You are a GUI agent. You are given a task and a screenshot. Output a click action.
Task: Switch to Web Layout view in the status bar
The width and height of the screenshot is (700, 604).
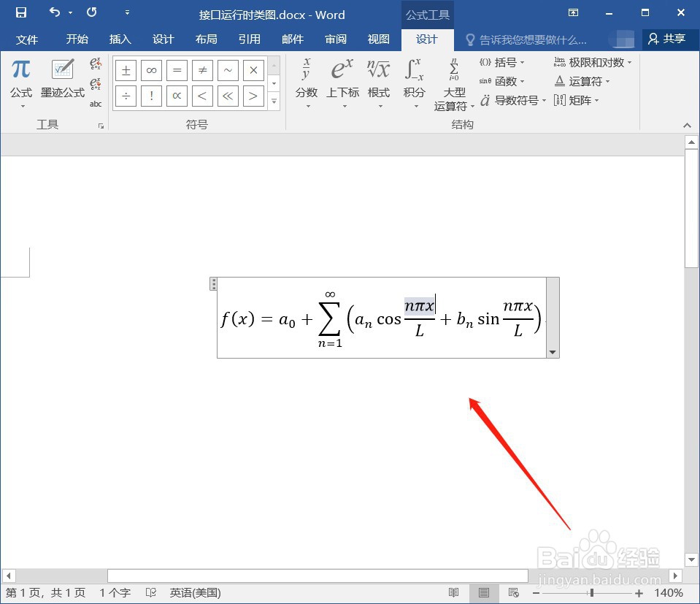point(513,592)
